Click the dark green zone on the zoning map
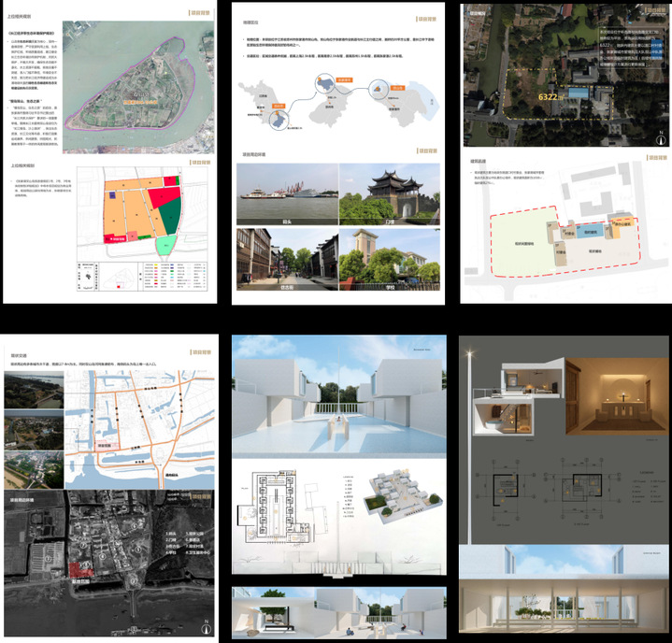The height and width of the screenshot is (643, 672). click(x=171, y=217)
